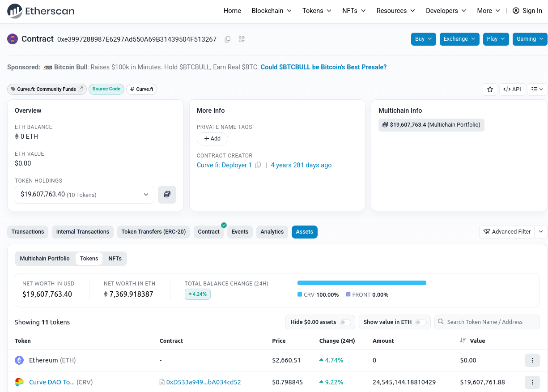The image size is (548, 392).
Task: Open the Ethereum row options menu
Action: (x=532, y=360)
